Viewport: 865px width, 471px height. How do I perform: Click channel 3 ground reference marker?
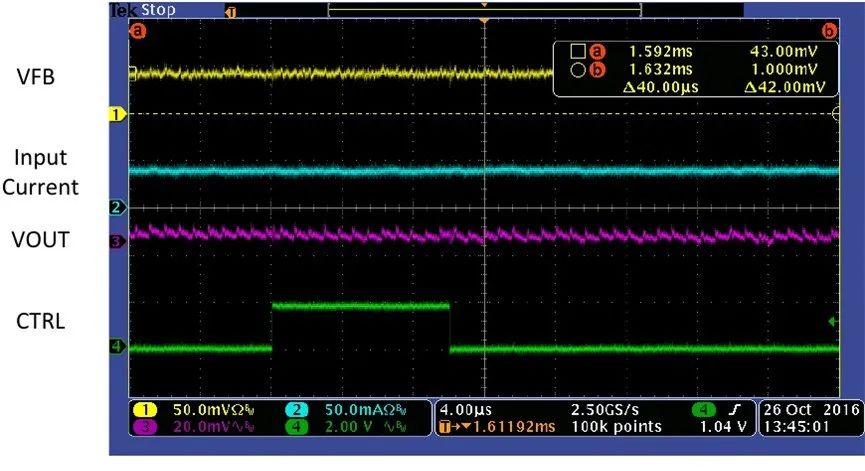click(x=117, y=241)
